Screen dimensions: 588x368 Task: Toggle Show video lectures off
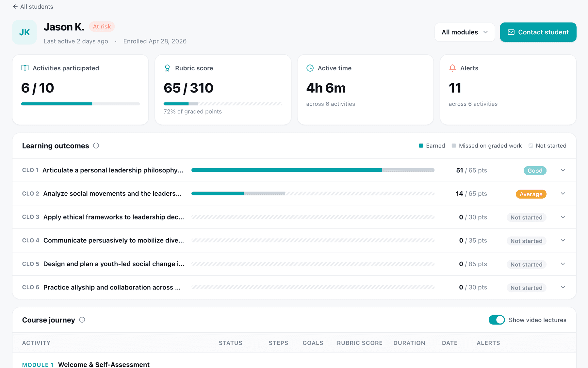pyautogui.click(x=497, y=320)
